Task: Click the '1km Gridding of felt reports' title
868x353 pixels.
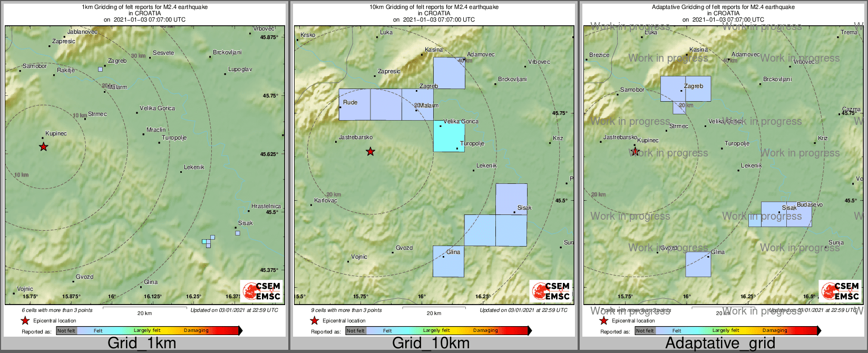Action: click(x=145, y=7)
